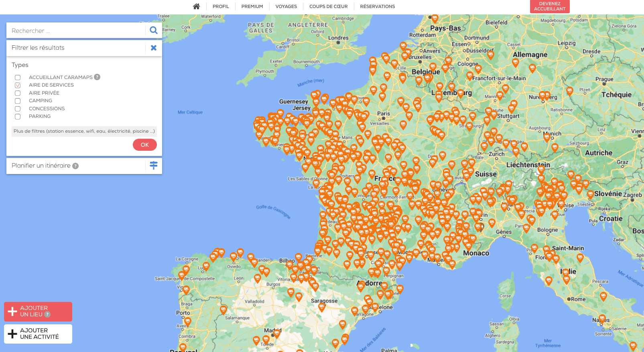Tick the ACCUEILLANT CARAMAPS checkbox
Image resolution: width=644 pixels, height=352 pixels.
pyautogui.click(x=18, y=77)
